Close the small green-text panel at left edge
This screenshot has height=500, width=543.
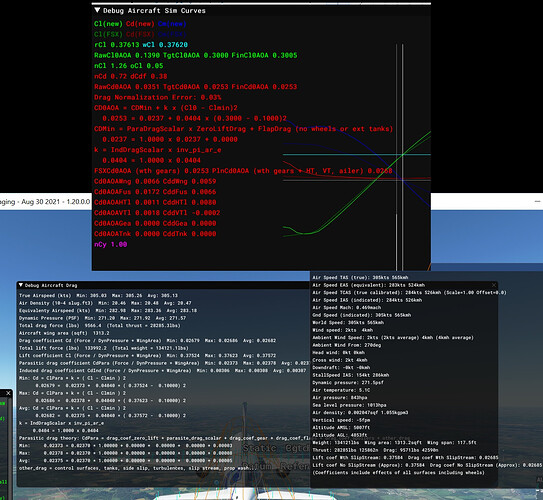click(x=8, y=393)
